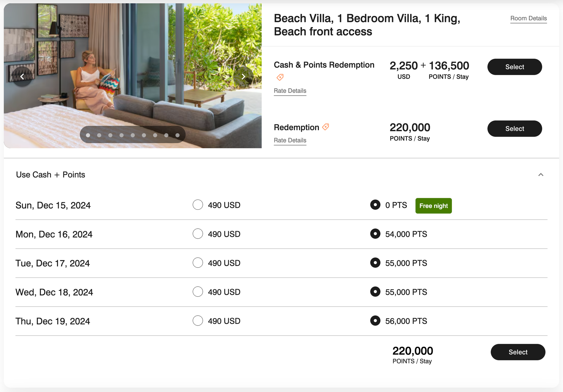Viewport: 563px width, 392px height.
Task: Select the first dot in the image carousel
Action: 88,135
